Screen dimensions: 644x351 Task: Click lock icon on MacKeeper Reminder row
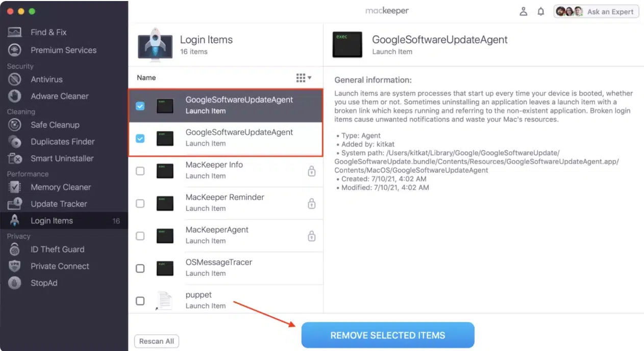point(311,203)
